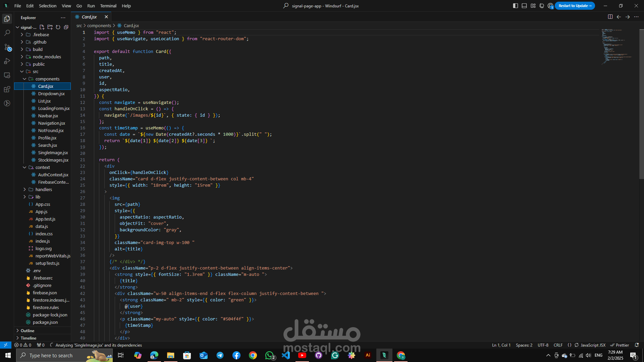The height and width of the screenshot is (362, 644).
Task: Split the editor to the right
Action: point(610,17)
